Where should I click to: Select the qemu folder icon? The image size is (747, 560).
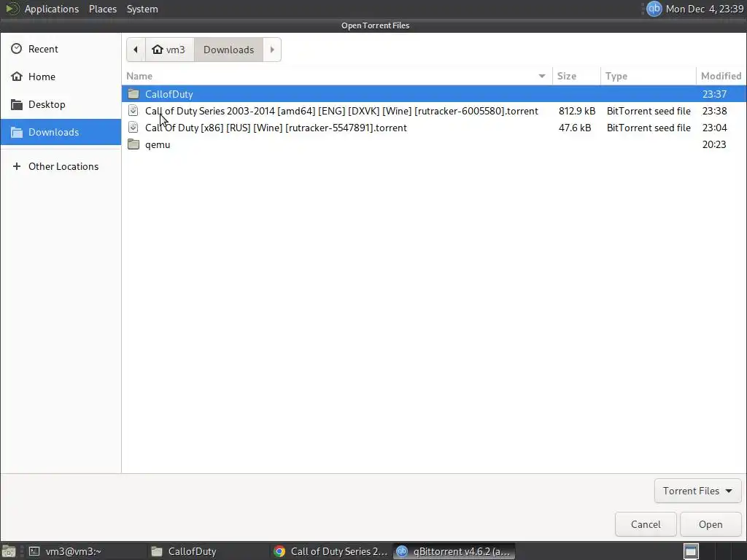[x=133, y=144]
